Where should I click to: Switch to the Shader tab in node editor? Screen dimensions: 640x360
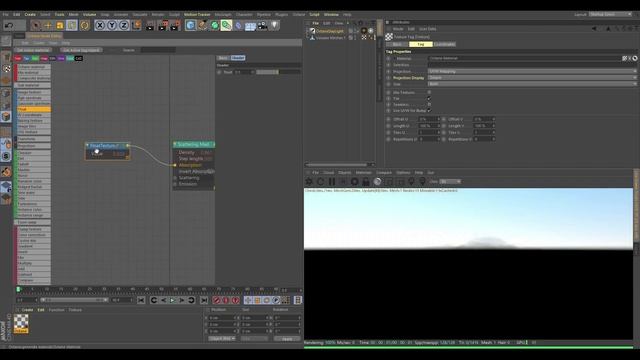click(x=238, y=58)
